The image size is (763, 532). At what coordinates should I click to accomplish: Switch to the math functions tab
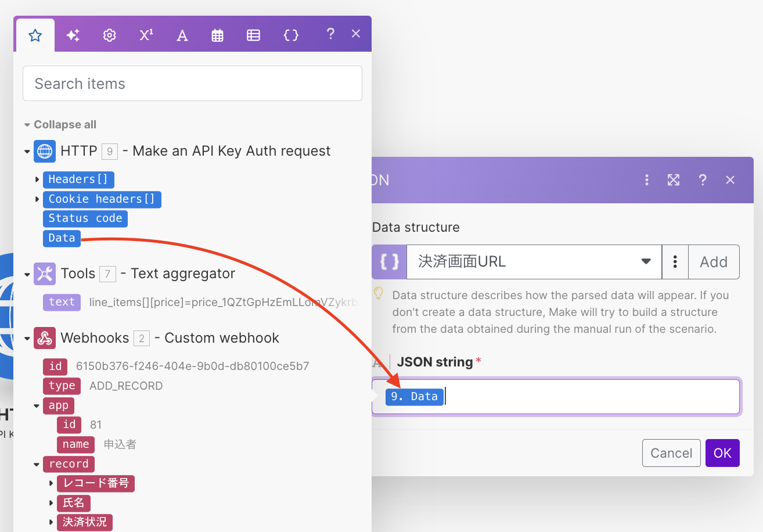(146, 35)
